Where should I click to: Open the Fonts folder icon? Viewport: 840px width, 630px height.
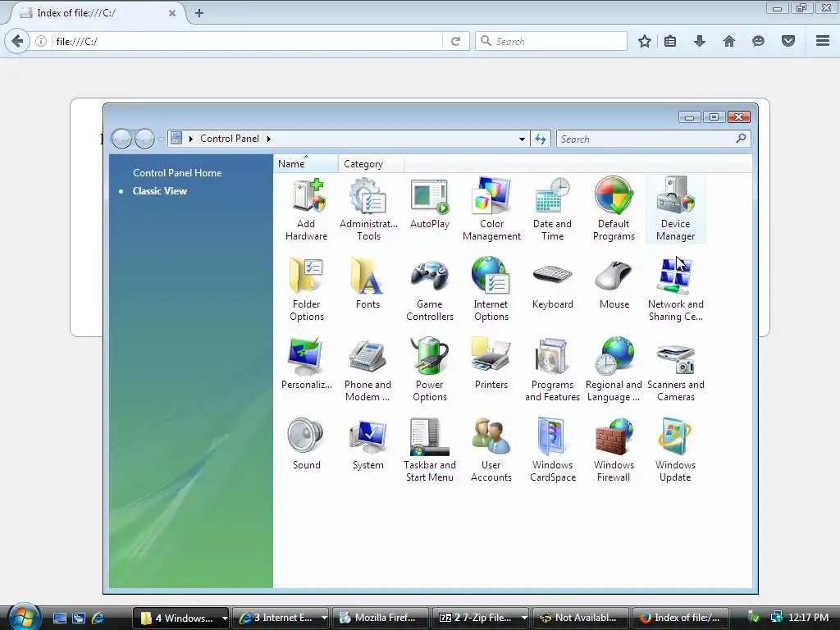367,285
